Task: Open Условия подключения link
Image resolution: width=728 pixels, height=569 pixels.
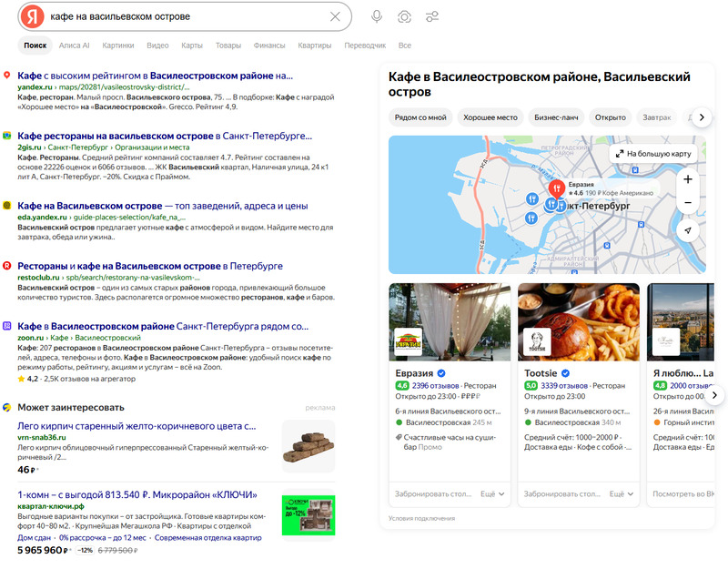Action: coord(421,518)
